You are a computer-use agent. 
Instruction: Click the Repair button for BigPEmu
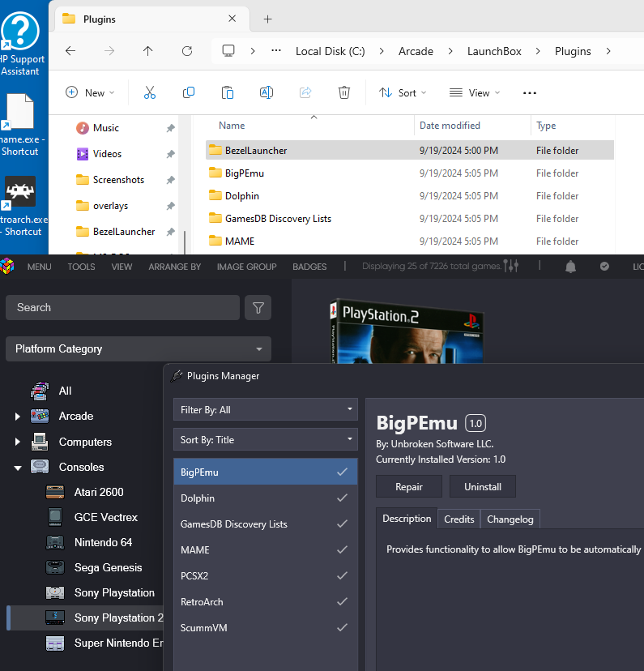click(409, 486)
